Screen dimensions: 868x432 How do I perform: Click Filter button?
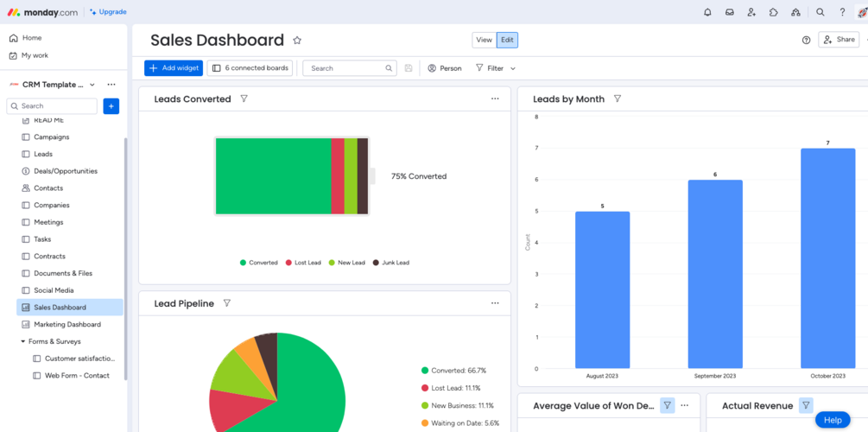coord(490,68)
